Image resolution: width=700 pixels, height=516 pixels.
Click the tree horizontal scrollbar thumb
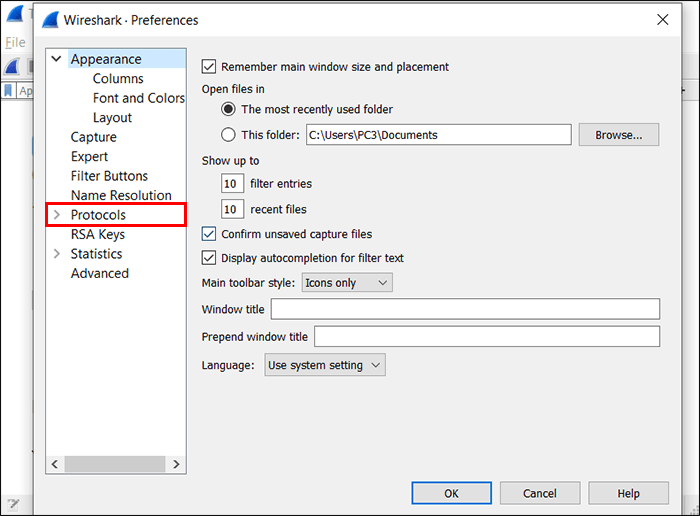click(115, 464)
